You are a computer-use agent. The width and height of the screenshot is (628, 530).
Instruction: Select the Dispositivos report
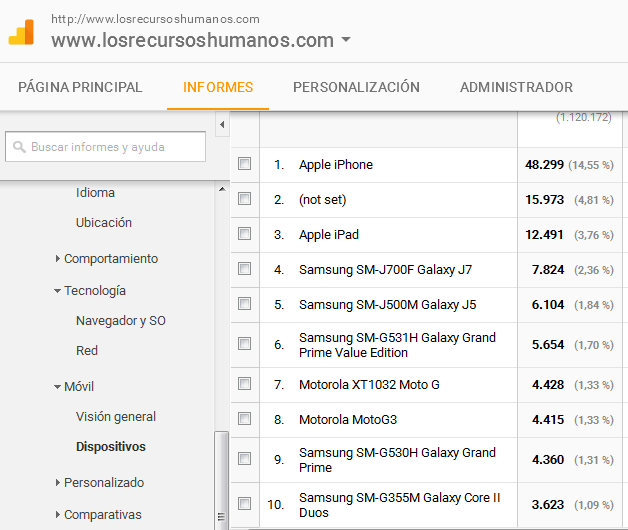(111, 447)
